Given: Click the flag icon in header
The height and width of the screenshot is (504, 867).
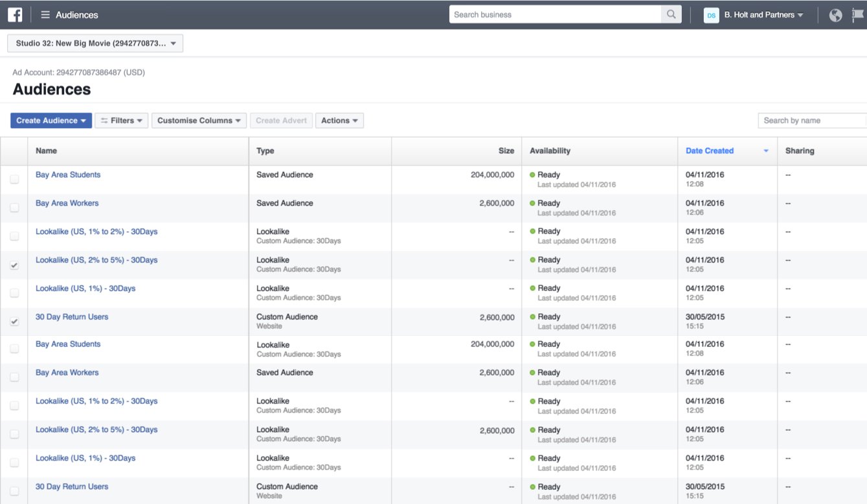Looking at the screenshot, I should [857, 15].
